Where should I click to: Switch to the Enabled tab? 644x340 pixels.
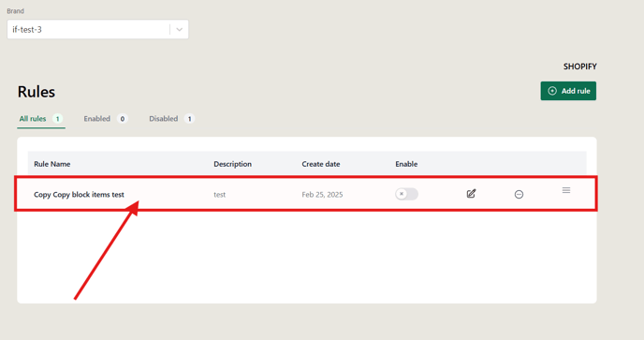pos(106,119)
